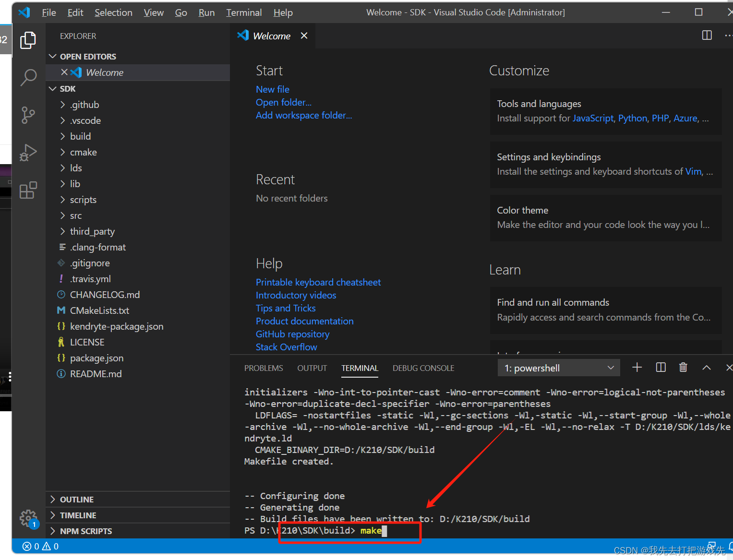Image resolution: width=733 pixels, height=560 pixels.
Task: Open the Selection menu
Action: click(113, 12)
